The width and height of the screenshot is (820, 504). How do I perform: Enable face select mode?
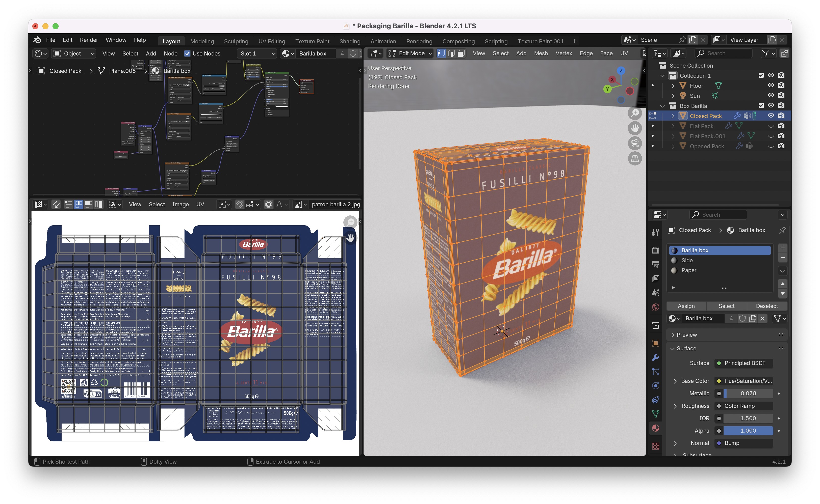(461, 53)
